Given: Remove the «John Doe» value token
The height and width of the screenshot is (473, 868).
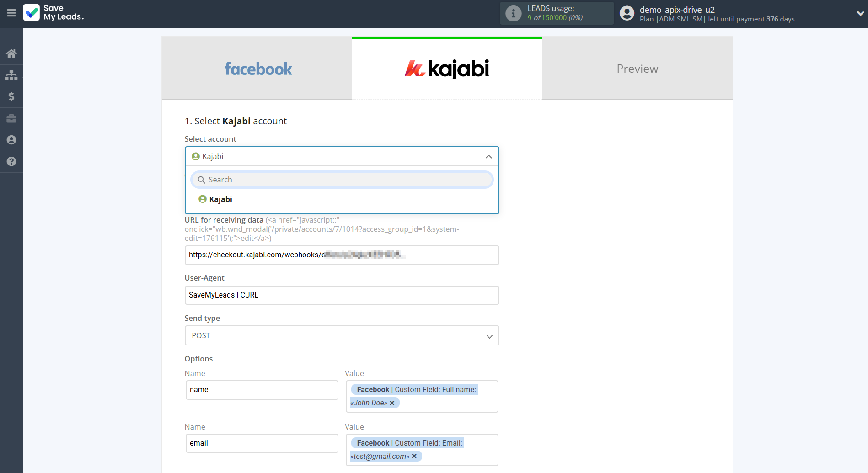Looking at the screenshot, I should pos(392,403).
